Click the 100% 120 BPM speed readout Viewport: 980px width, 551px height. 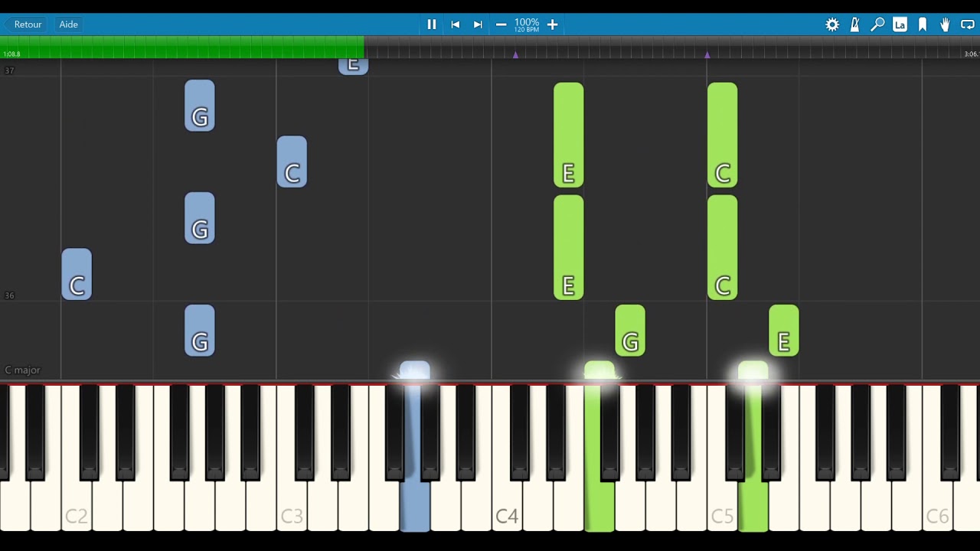coord(527,24)
